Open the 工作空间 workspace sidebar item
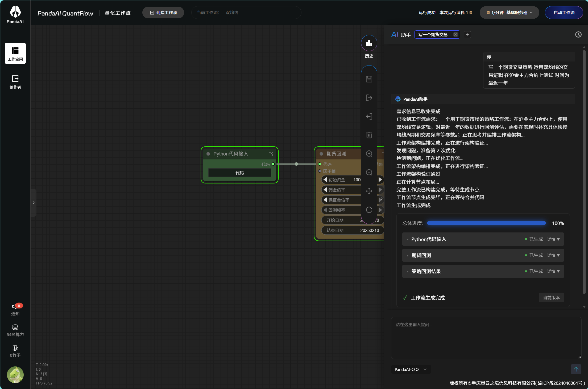Image resolution: width=588 pixels, height=389 pixels. pos(15,53)
